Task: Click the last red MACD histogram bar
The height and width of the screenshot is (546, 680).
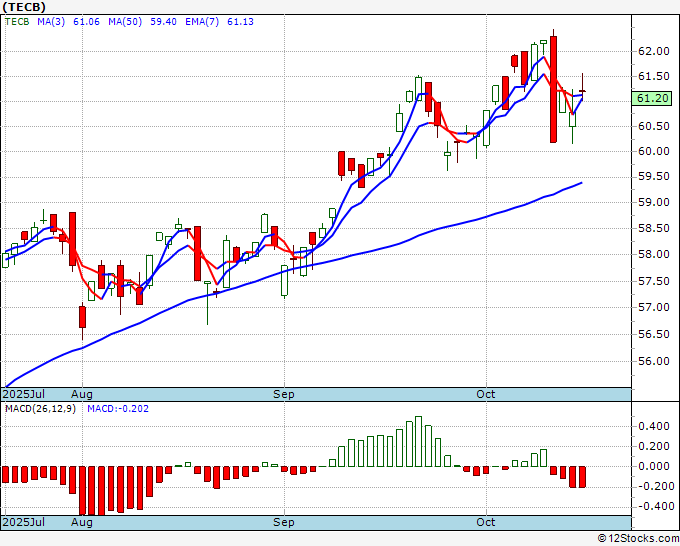Action: point(582,477)
